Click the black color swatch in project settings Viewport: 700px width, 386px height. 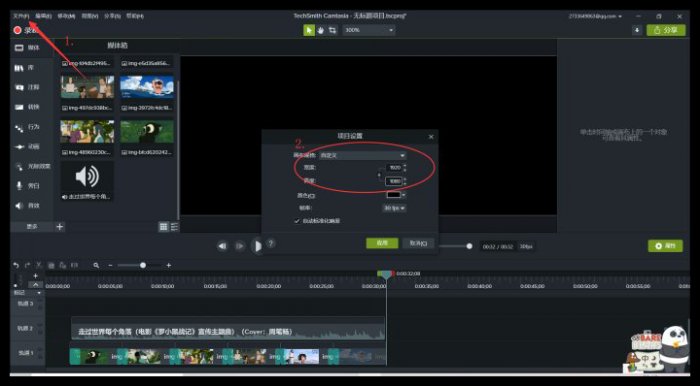[394, 195]
